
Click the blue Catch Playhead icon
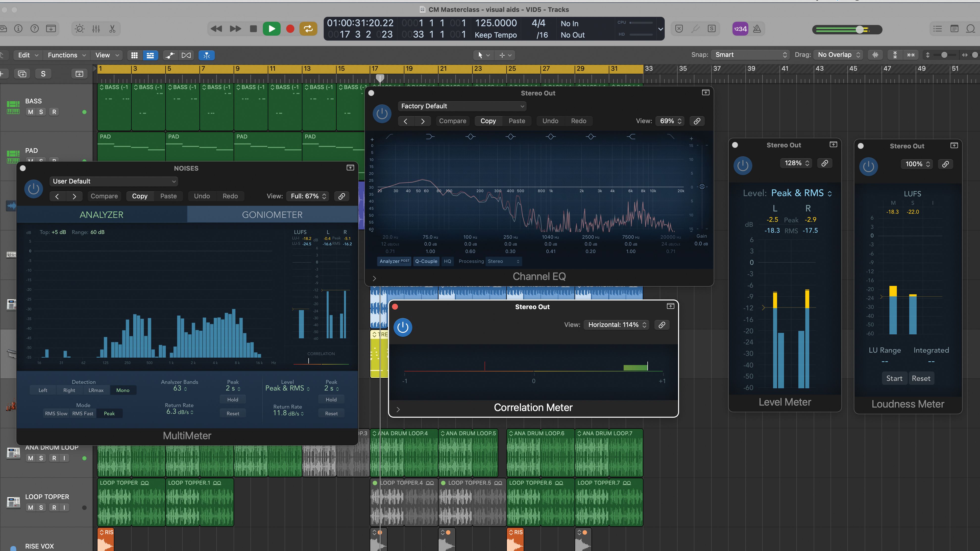pos(207,55)
